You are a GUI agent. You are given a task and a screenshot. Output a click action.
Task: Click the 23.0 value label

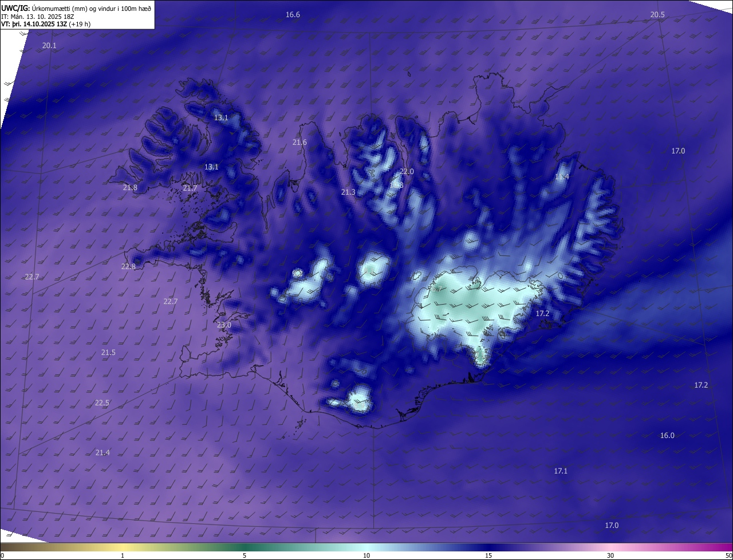pyautogui.click(x=224, y=325)
